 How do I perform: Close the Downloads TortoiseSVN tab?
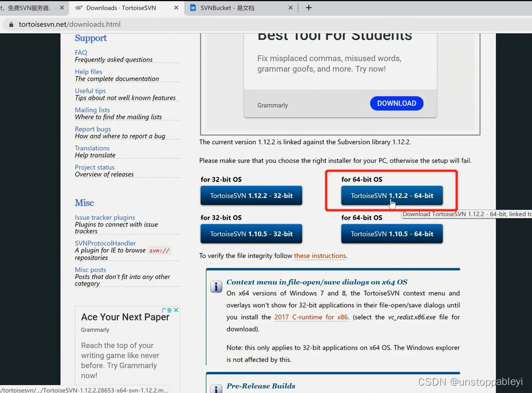176,8
